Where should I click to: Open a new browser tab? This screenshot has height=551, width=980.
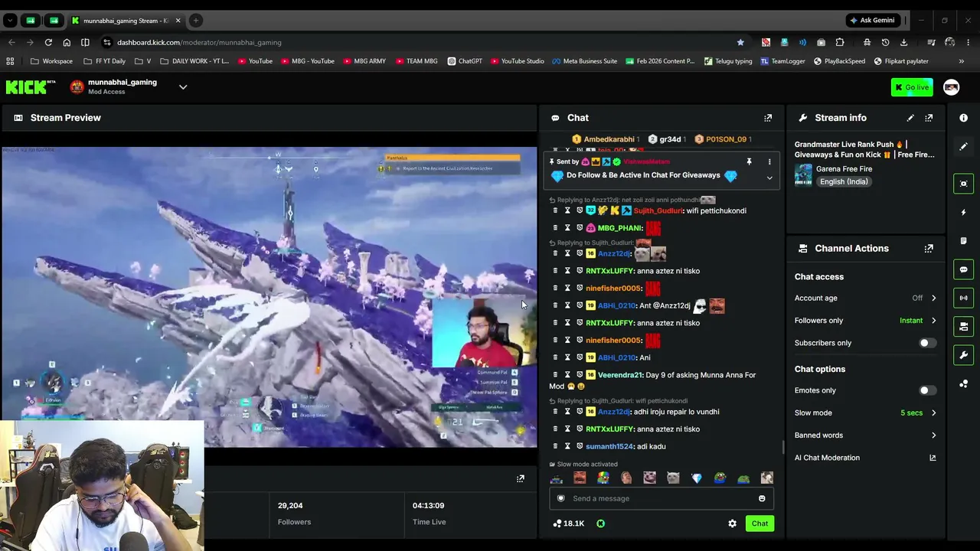[x=196, y=21]
